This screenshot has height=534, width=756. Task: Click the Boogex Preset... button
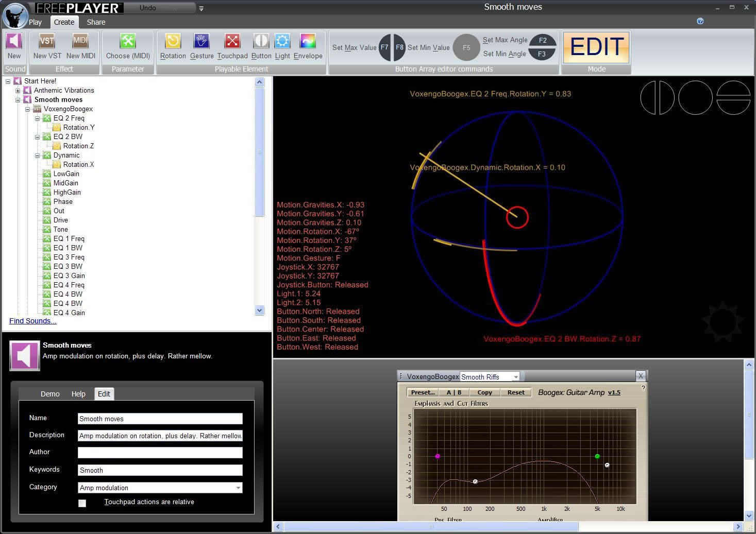(423, 392)
